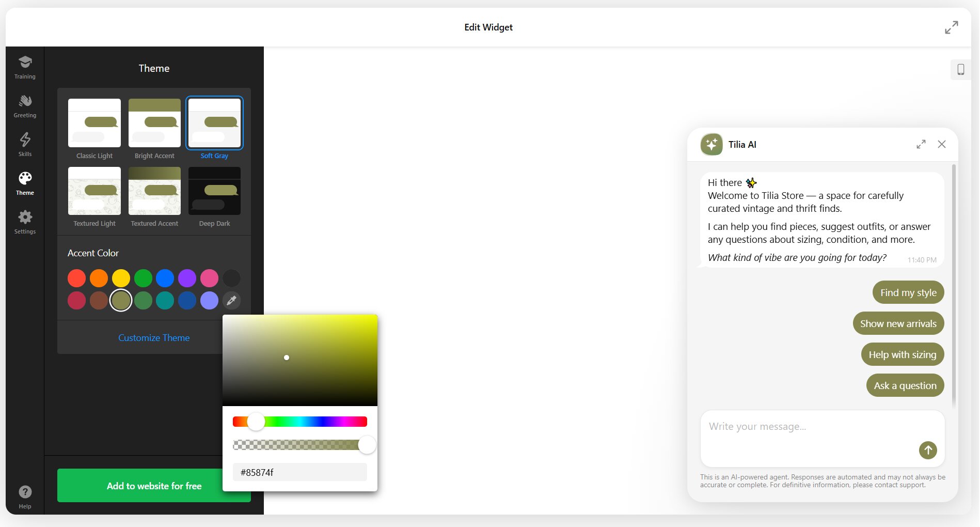This screenshot has height=527, width=980.
Task: Switch preview to mobile view
Action: tap(961, 69)
